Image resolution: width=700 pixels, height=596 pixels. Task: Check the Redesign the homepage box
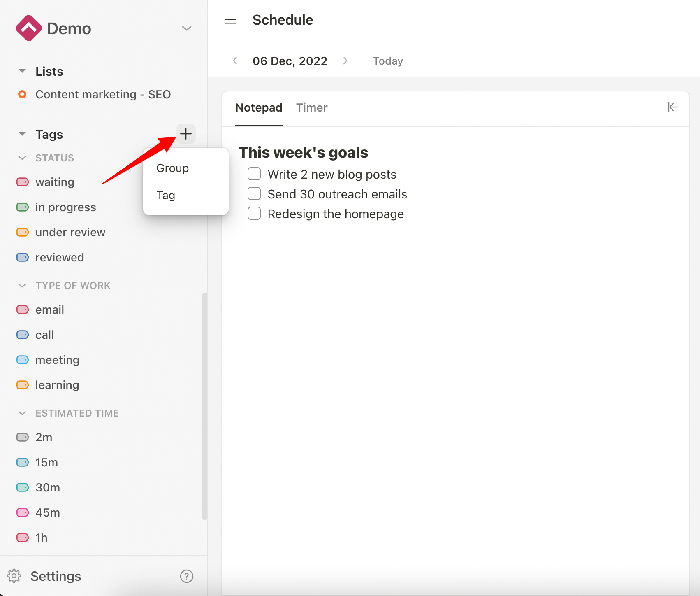pyautogui.click(x=254, y=213)
